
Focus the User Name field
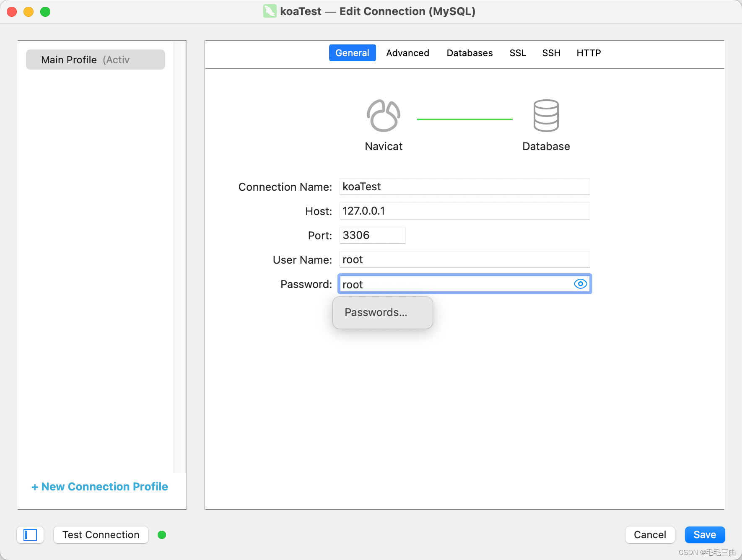(x=464, y=259)
